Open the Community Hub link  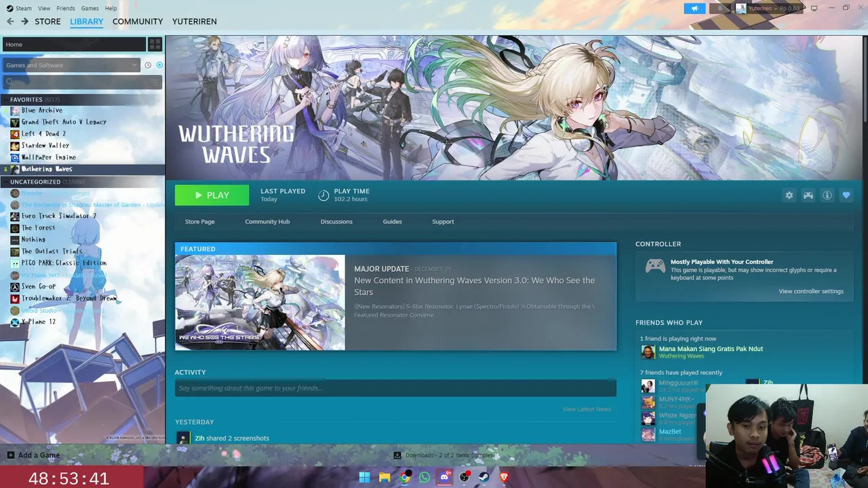coord(267,222)
